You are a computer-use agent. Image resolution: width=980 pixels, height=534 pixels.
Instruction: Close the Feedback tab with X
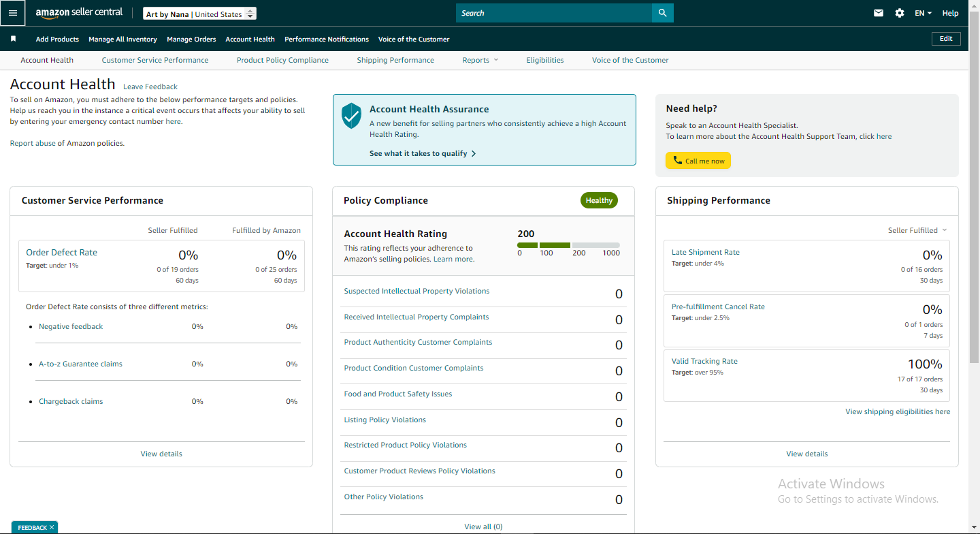tap(52, 528)
